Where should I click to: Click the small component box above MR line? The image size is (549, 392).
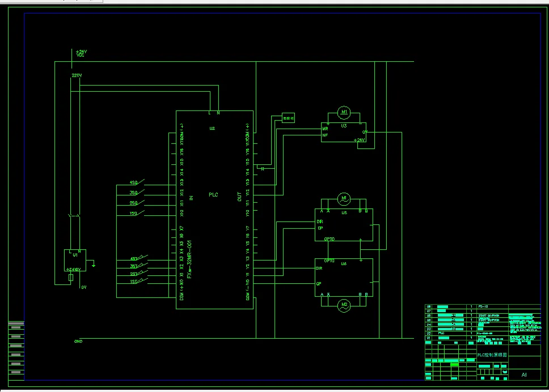pyautogui.click(x=288, y=118)
